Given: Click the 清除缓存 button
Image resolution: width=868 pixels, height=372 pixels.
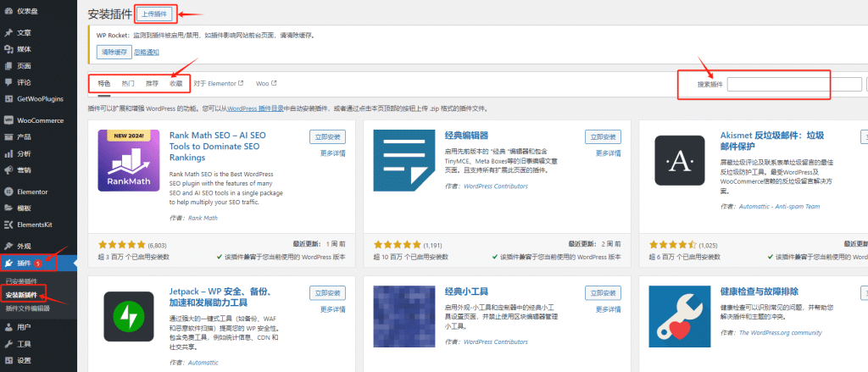Looking at the screenshot, I should coord(114,52).
